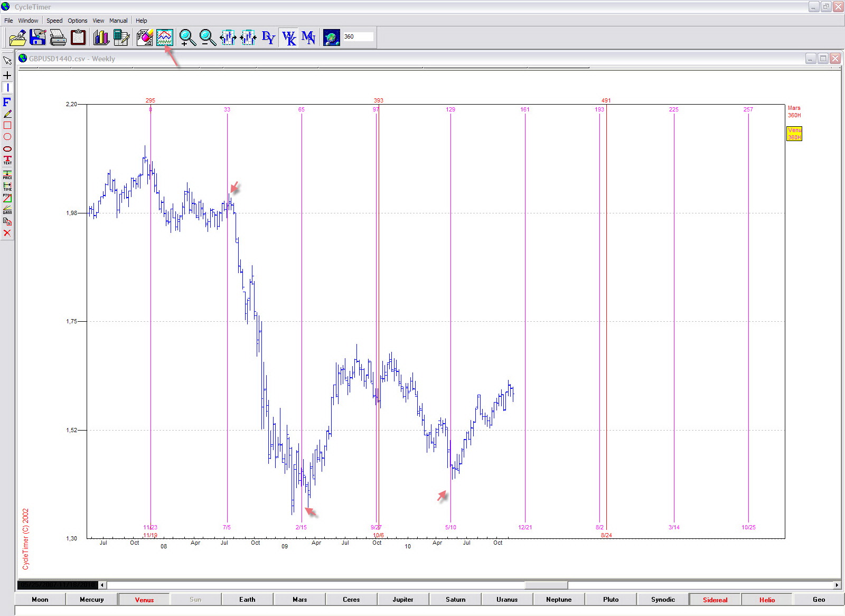Click the Jupiter planet button

pos(403,600)
